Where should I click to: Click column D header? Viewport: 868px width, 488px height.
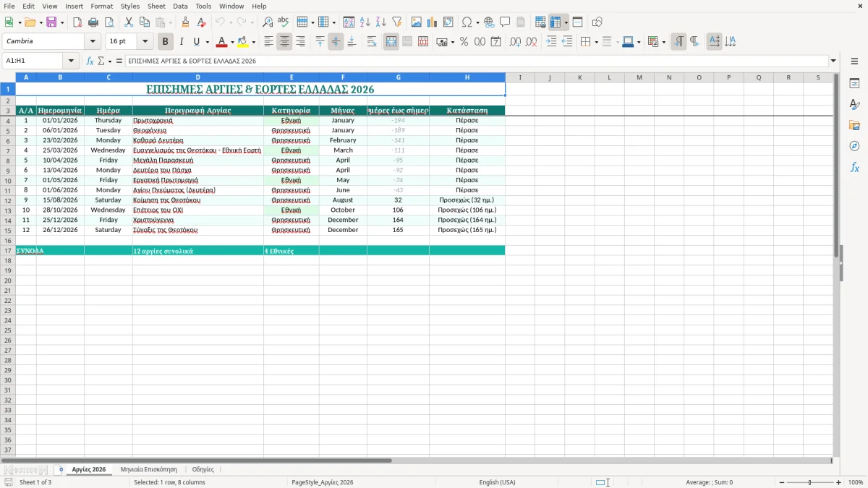click(x=197, y=77)
